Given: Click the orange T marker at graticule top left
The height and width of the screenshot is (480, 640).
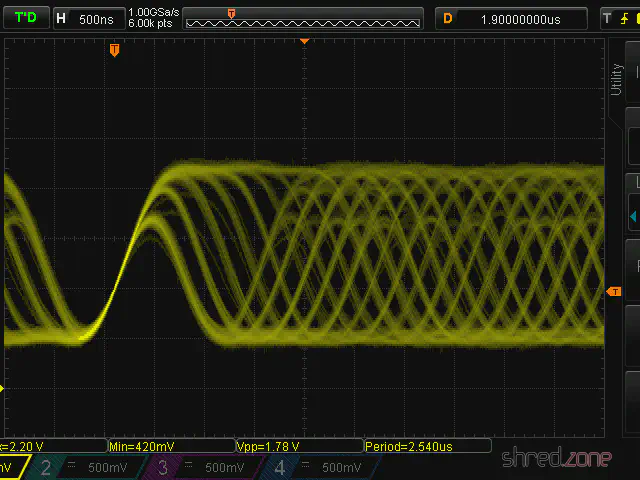Looking at the screenshot, I should point(114,49).
